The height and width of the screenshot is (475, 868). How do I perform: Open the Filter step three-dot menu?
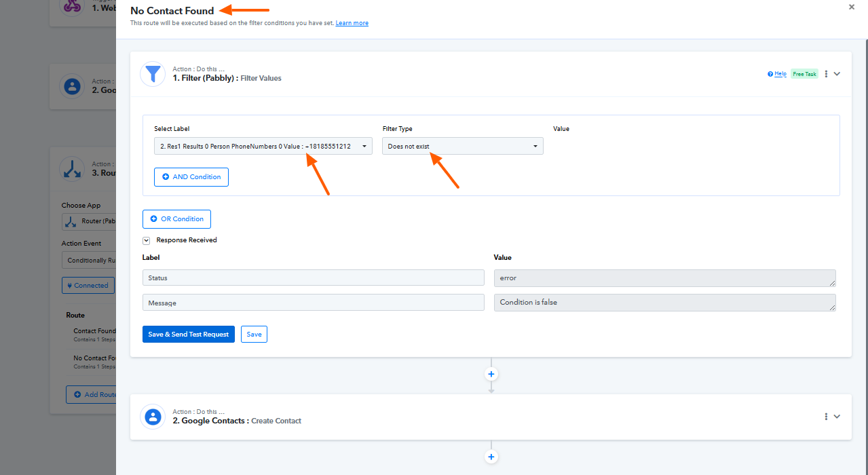(826, 74)
